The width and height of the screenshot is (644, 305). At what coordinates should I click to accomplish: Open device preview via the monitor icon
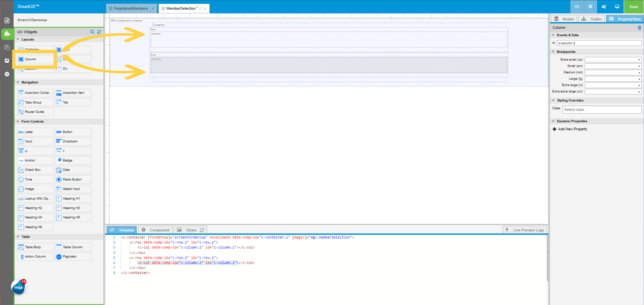(x=617, y=6)
